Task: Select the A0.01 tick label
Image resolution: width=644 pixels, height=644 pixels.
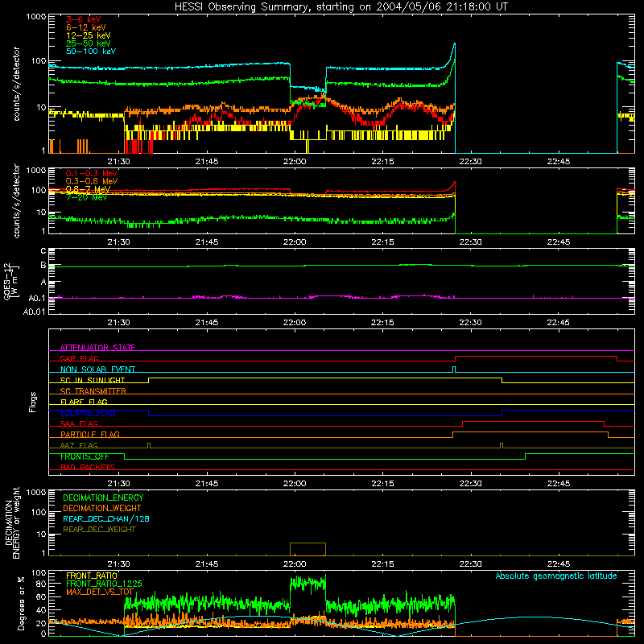Action: click(34, 312)
